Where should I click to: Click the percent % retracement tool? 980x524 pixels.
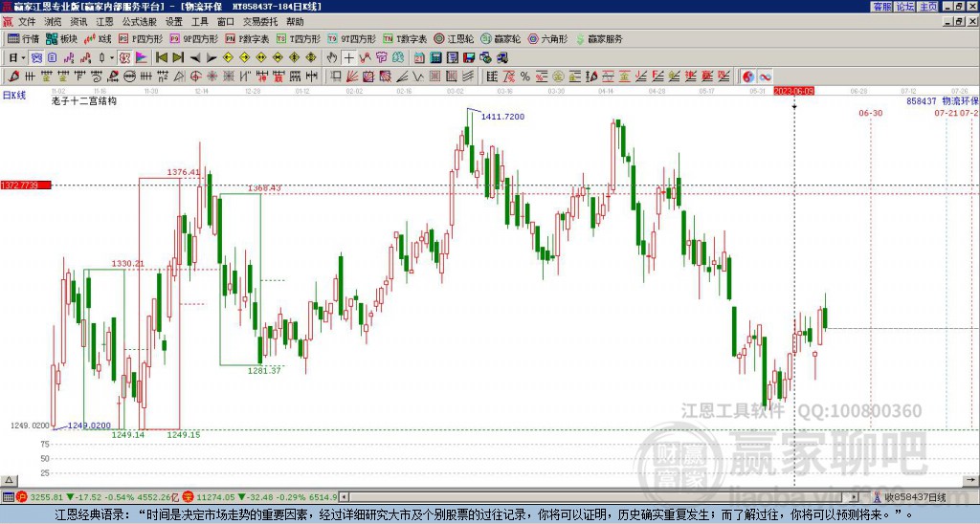[524, 76]
